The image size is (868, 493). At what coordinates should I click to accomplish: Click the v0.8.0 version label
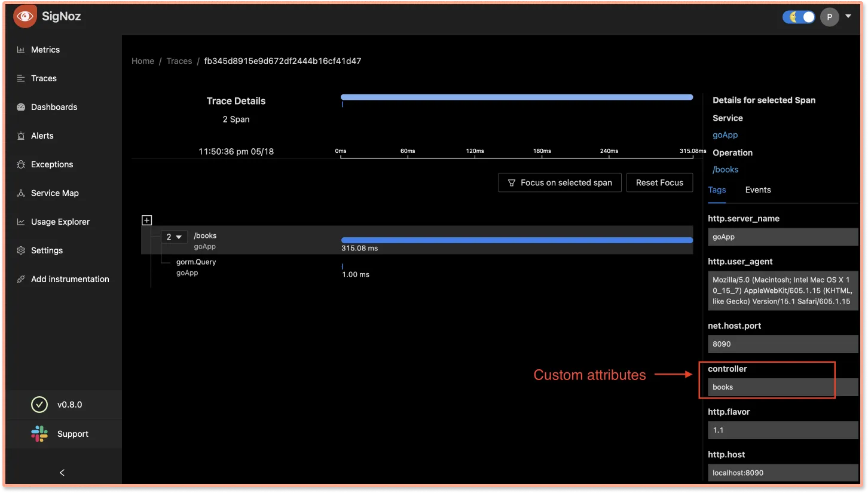tap(70, 405)
